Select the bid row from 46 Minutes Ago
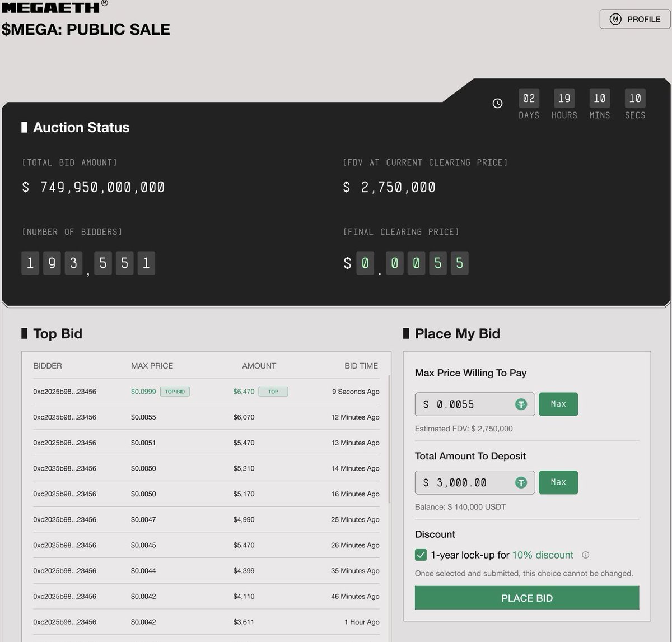Screen dimensions: 672x642 point(206,596)
